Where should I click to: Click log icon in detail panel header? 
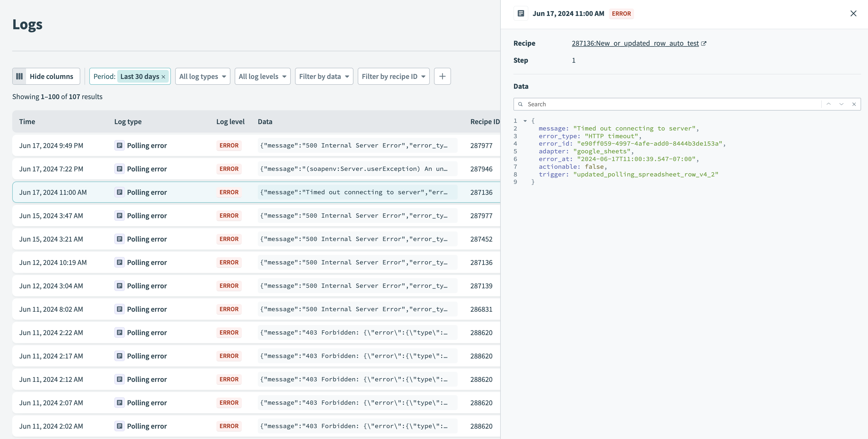[521, 14]
